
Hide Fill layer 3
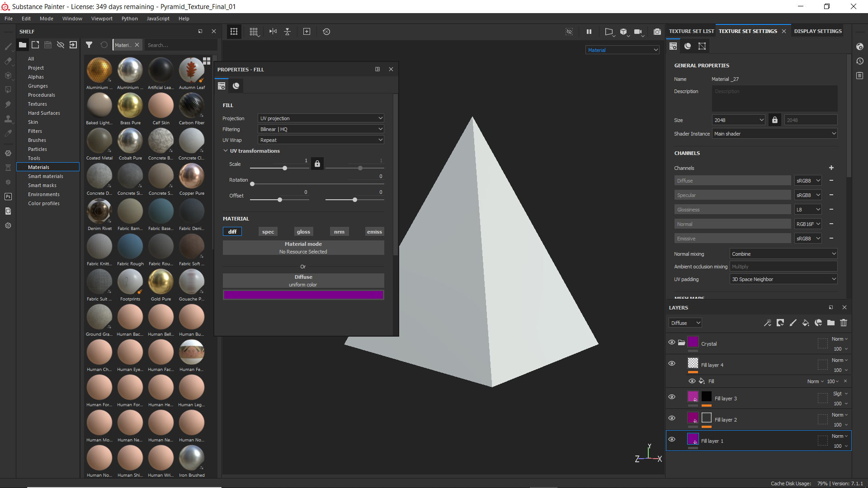[x=672, y=397]
